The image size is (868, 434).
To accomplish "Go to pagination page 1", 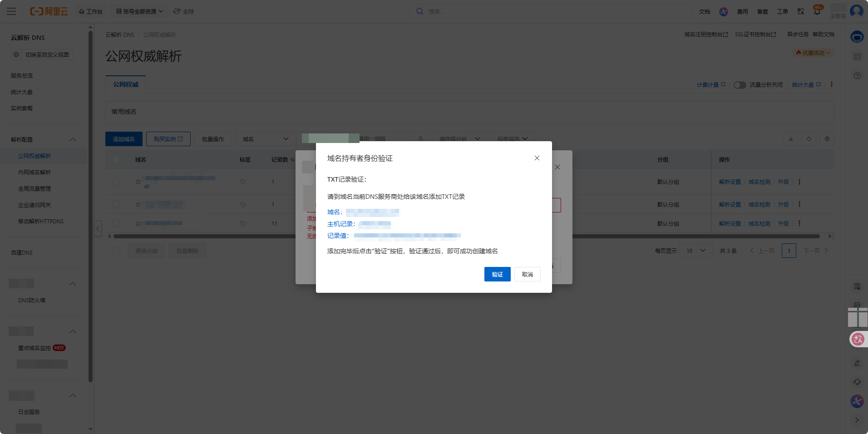I will 789,251.
